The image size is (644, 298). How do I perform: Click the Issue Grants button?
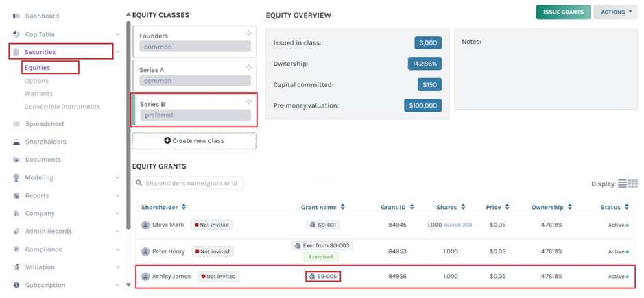[563, 12]
